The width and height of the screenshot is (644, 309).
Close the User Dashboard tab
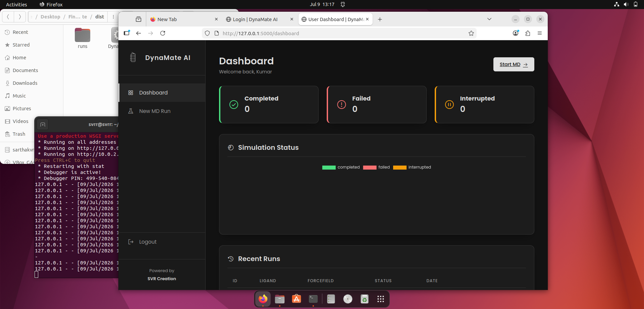tap(367, 19)
